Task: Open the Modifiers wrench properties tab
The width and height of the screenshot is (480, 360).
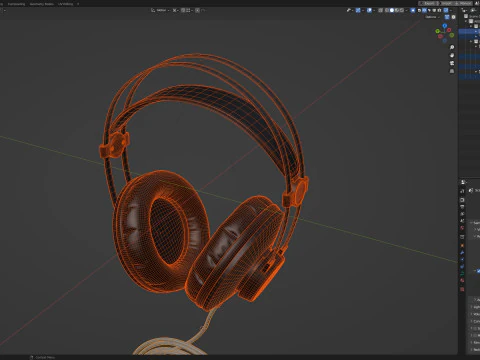Action: pyautogui.click(x=462, y=253)
